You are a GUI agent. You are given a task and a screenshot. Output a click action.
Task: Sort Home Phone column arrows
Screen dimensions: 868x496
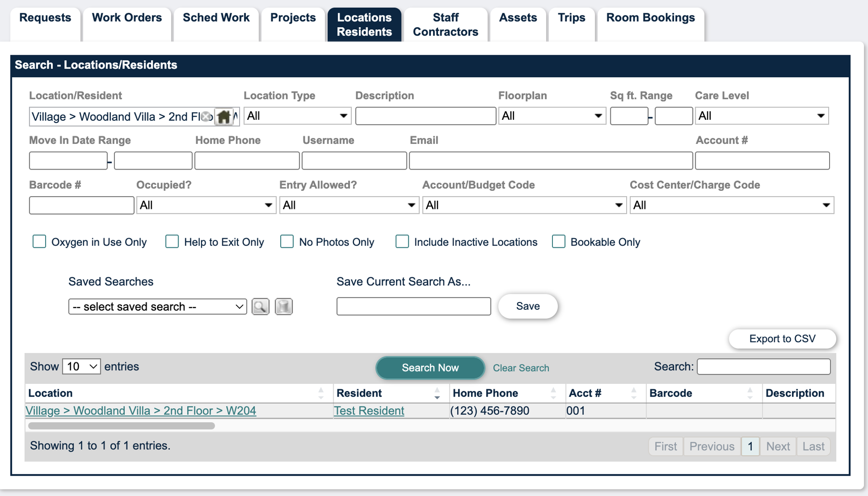click(x=553, y=393)
